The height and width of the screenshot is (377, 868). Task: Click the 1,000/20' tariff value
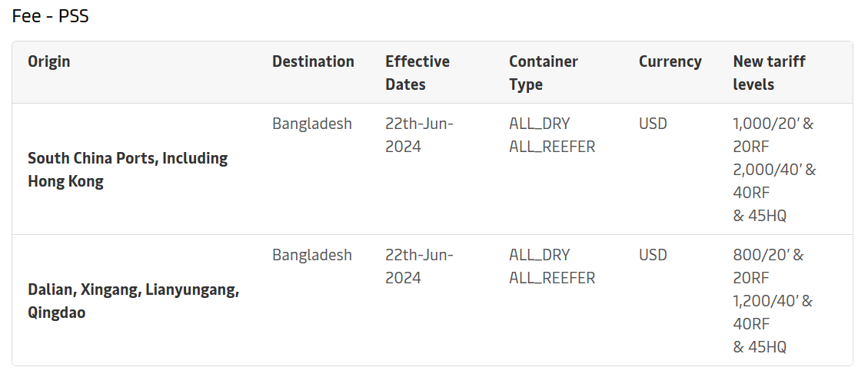pos(766,124)
